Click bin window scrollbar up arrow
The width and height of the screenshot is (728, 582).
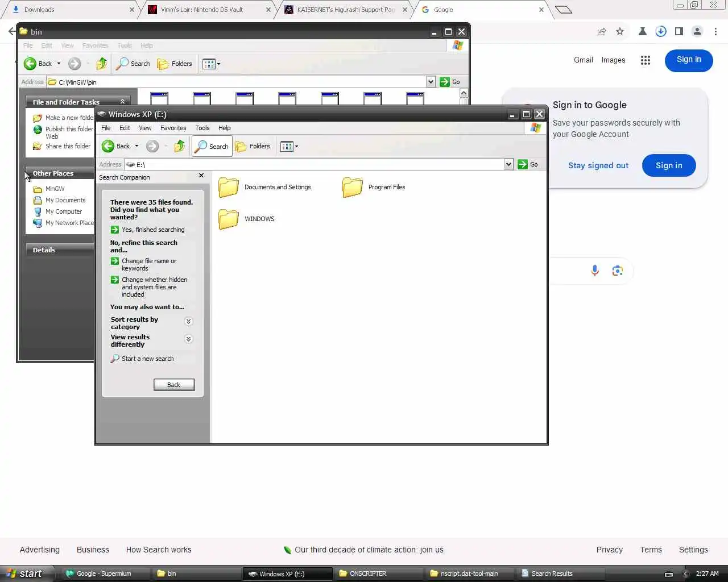(x=464, y=93)
